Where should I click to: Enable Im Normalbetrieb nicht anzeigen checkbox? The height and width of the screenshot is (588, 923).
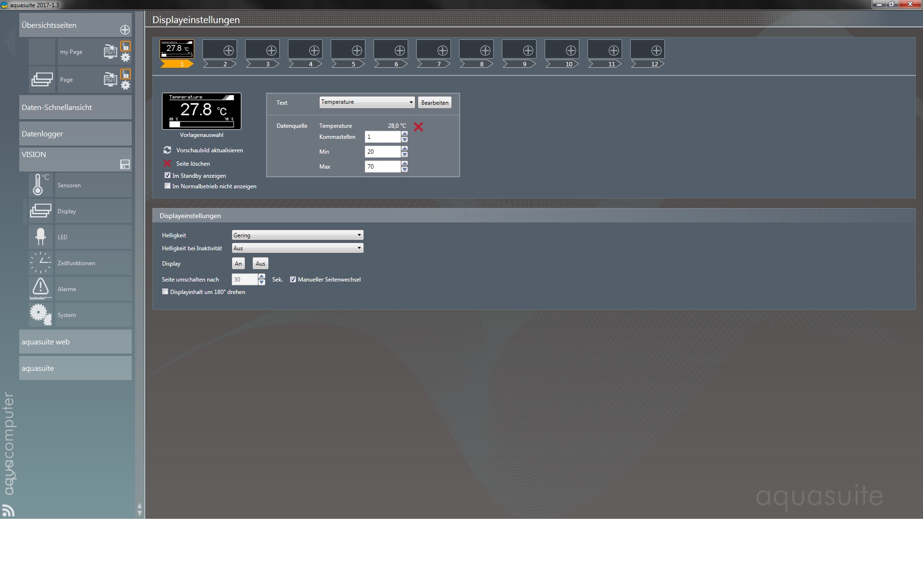coord(167,186)
